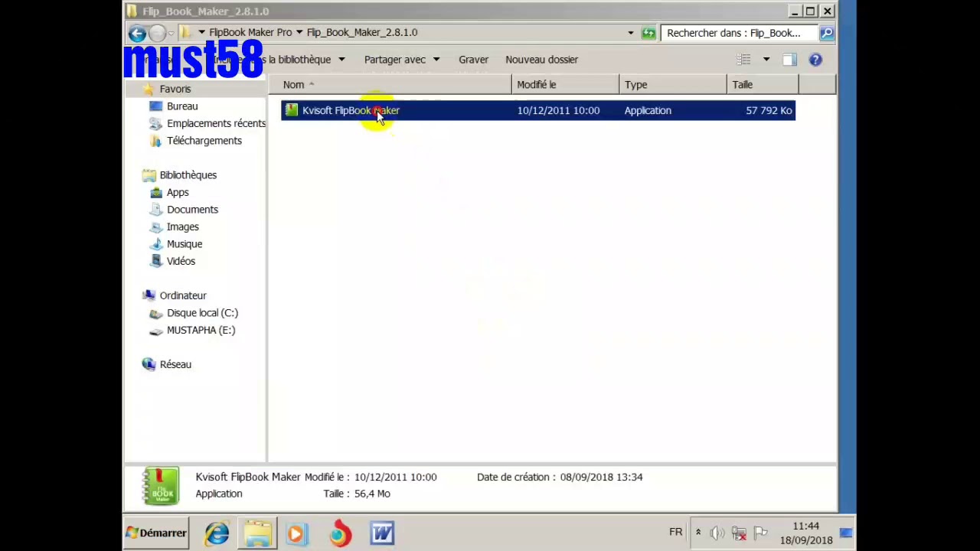Click the FR language indicator

[675, 533]
